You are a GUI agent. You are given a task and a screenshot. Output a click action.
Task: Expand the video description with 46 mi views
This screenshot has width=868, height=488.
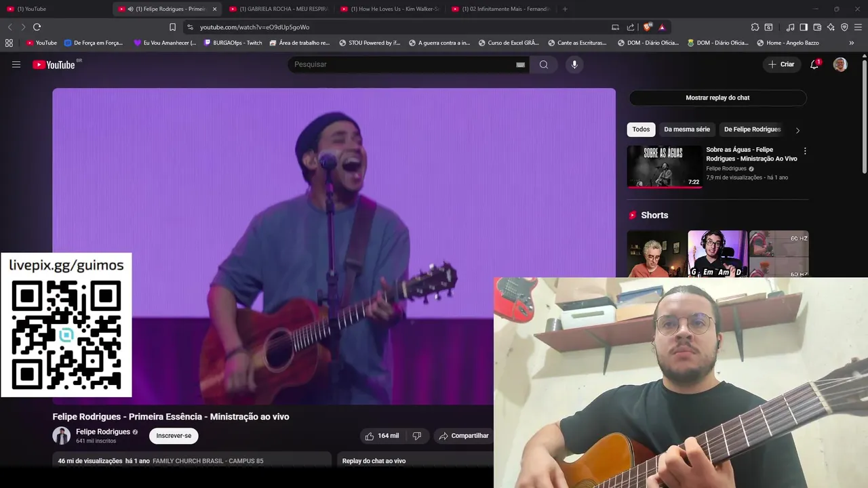[192, 461]
